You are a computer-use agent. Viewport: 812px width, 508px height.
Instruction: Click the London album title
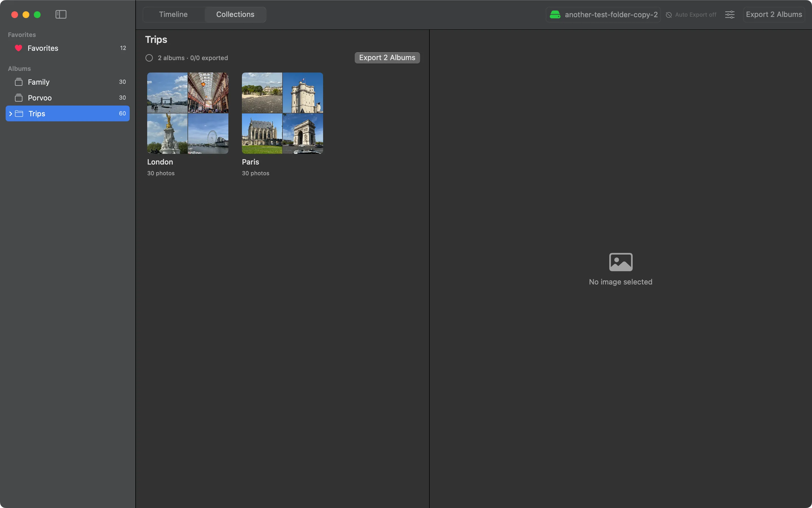coord(160,162)
